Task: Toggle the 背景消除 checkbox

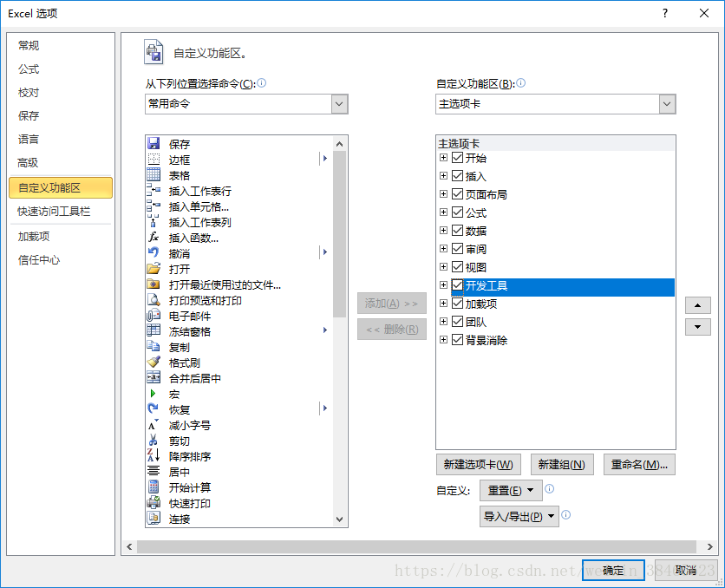Action: tap(457, 340)
